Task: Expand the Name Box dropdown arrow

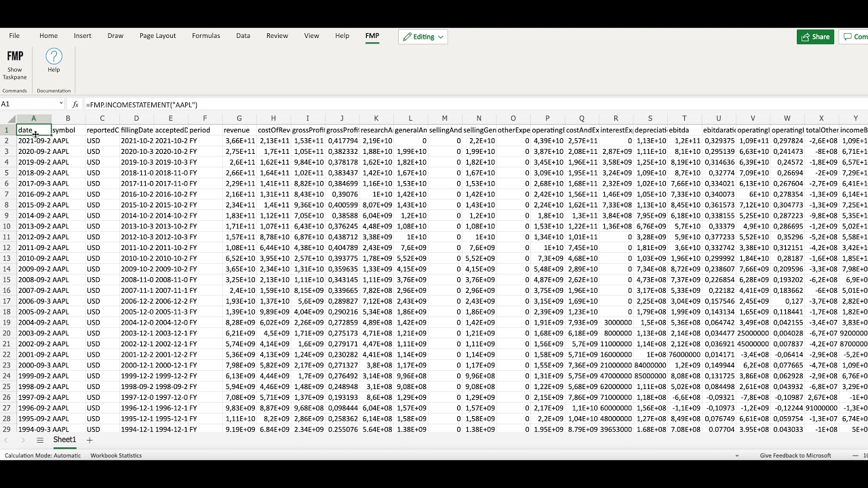Action: [x=60, y=104]
